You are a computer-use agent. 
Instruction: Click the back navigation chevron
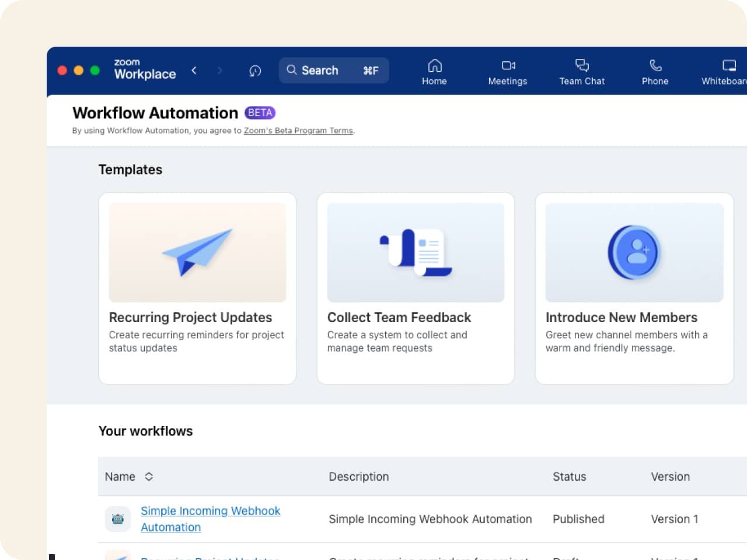click(x=194, y=70)
